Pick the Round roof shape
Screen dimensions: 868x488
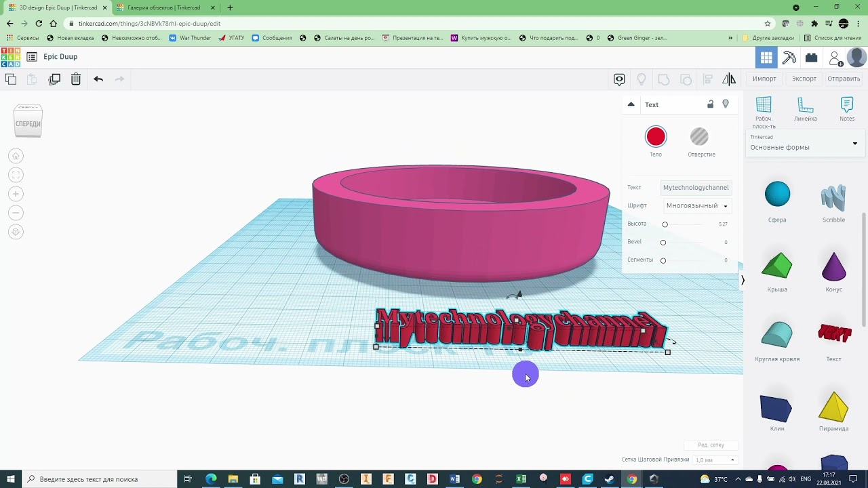point(777,341)
